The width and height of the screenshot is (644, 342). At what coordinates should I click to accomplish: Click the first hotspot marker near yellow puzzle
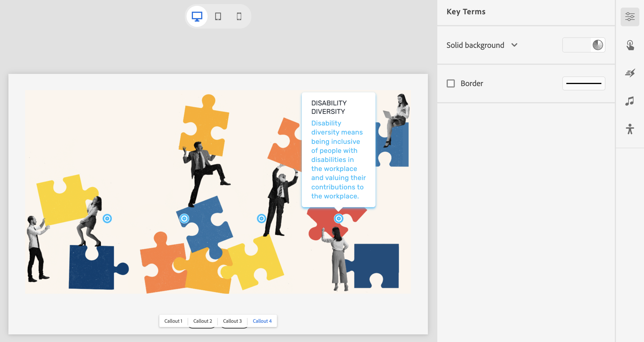pyautogui.click(x=107, y=218)
